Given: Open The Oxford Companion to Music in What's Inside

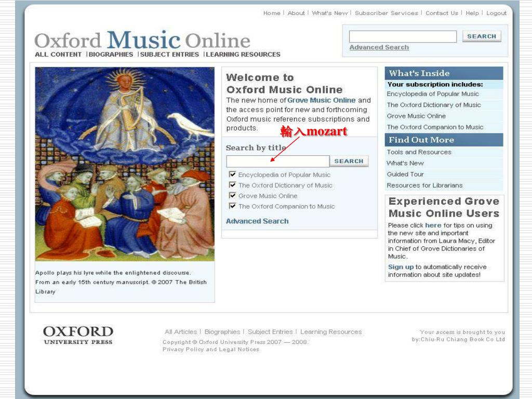Looking at the screenshot, I should point(435,127).
